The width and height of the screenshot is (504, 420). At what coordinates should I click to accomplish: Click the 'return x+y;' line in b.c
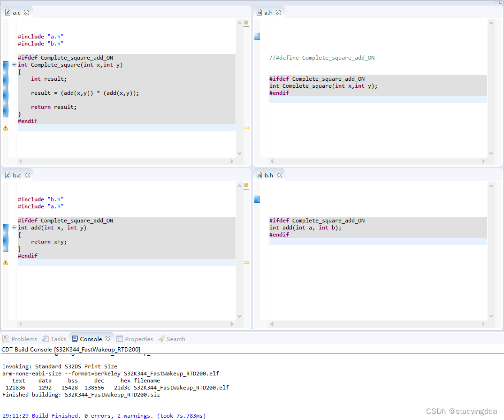[x=49, y=242]
